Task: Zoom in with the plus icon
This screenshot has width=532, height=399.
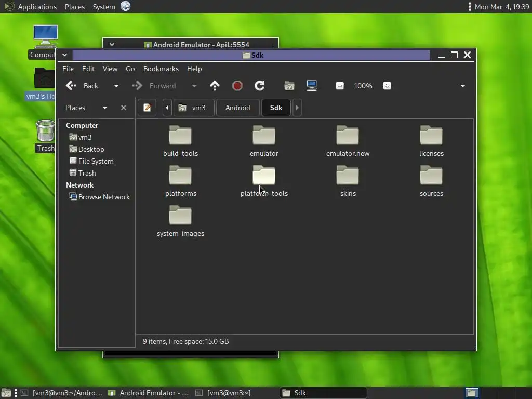Action: pos(387,86)
